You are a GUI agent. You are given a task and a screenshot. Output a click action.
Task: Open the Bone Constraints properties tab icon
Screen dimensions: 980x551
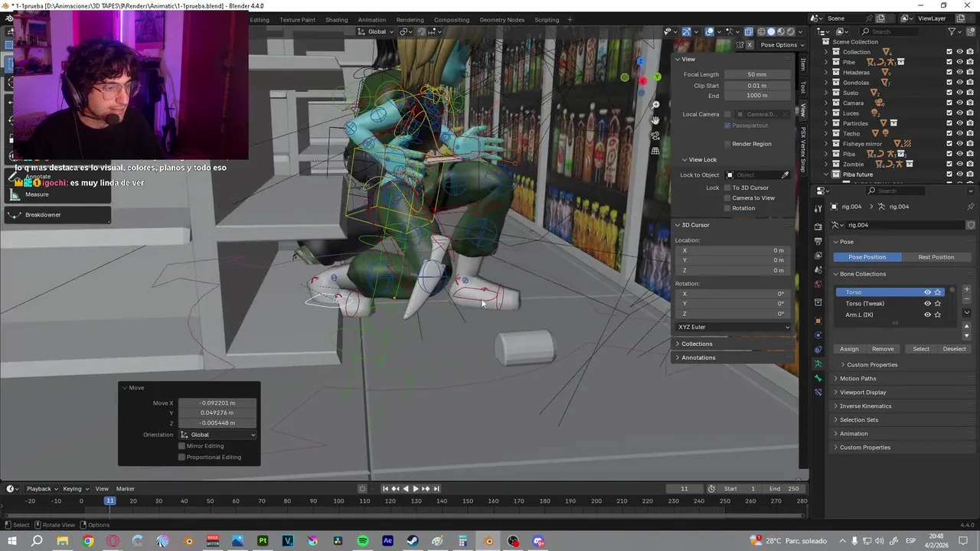[x=818, y=393]
